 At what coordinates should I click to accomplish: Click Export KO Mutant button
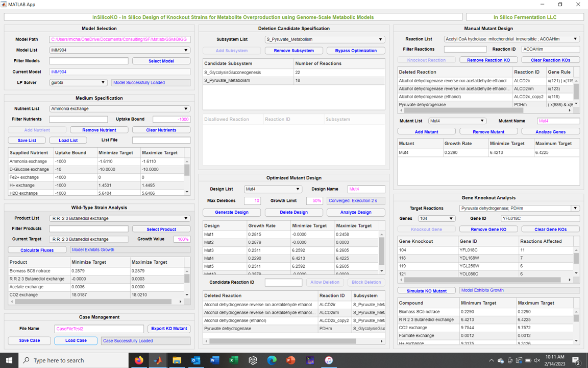(169, 329)
